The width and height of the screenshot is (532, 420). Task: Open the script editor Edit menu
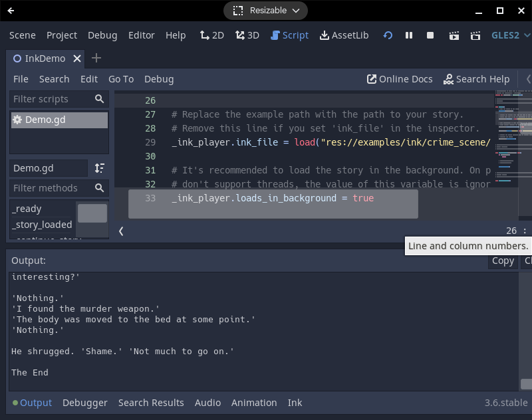(x=89, y=79)
